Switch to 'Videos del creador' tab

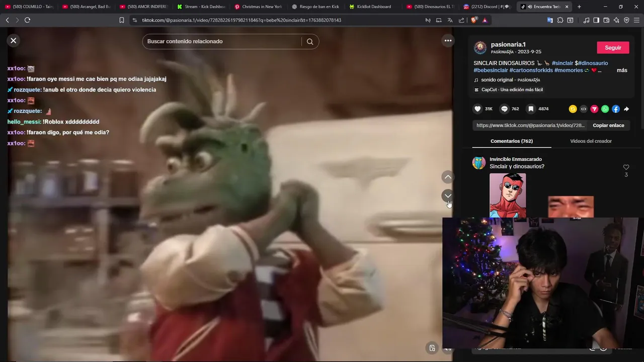(x=591, y=141)
